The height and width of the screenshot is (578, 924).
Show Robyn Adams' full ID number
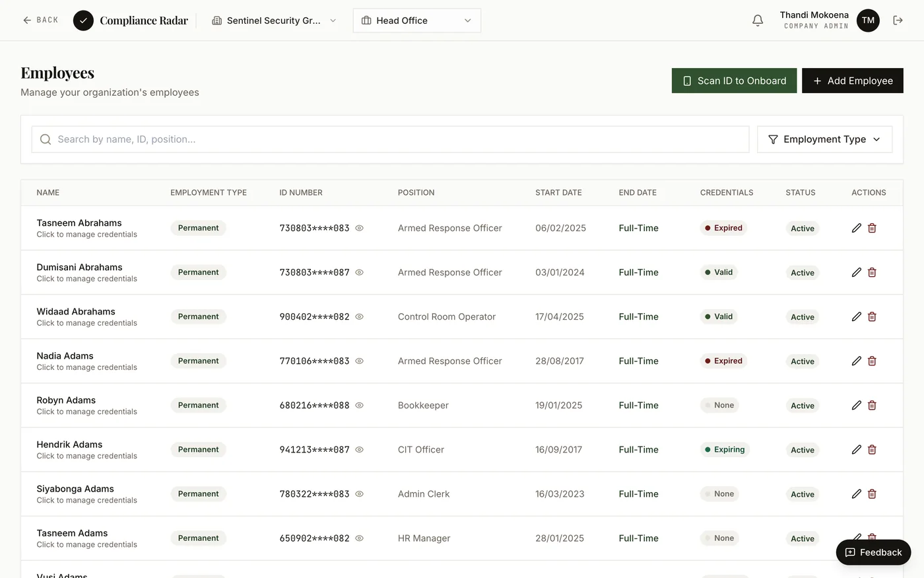[360, 405]
